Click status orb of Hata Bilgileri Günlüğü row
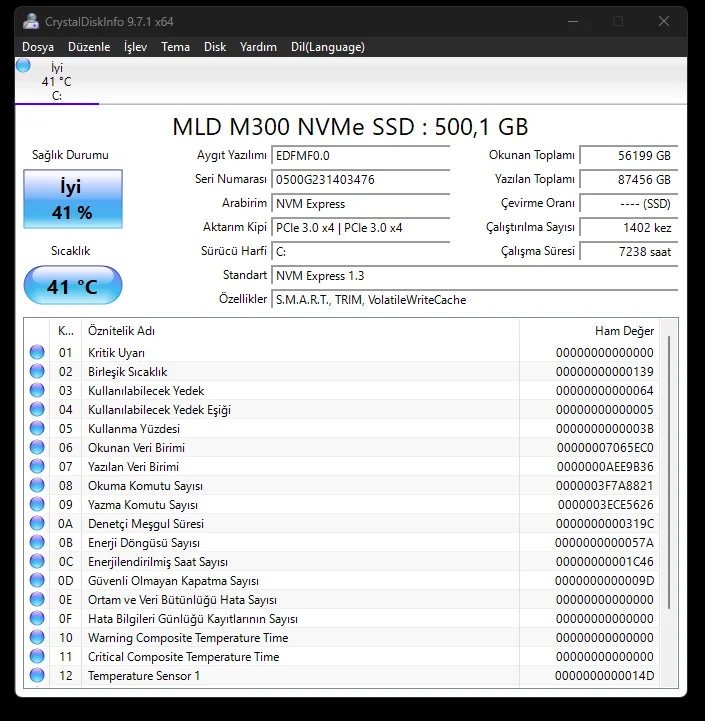The image size is (705, 721). 37,618
